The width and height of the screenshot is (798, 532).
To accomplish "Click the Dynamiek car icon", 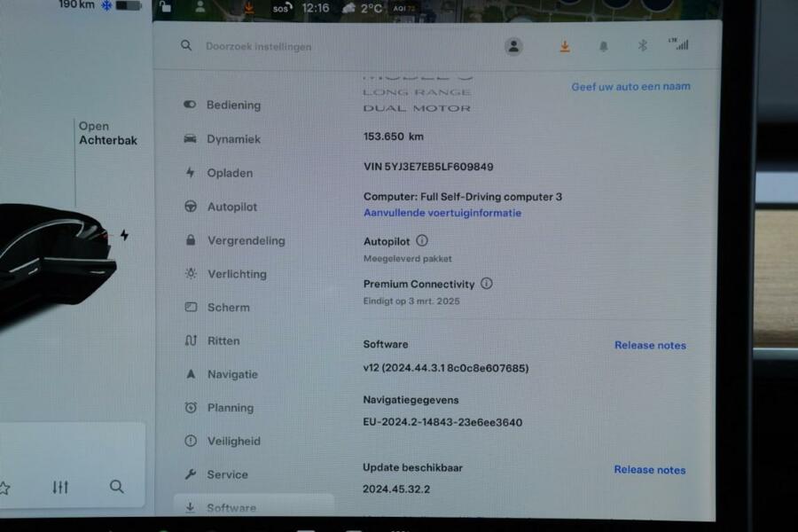I will (190, 138).
